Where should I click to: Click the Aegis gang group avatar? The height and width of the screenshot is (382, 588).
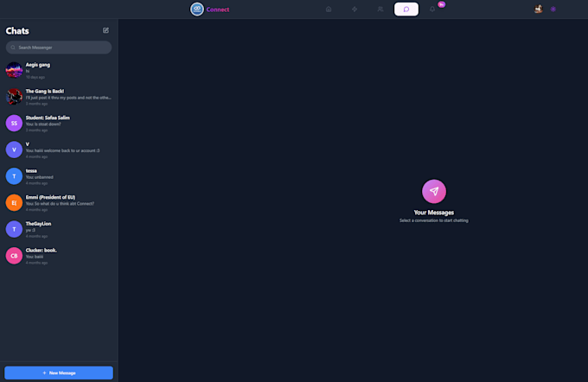[14, 70]
